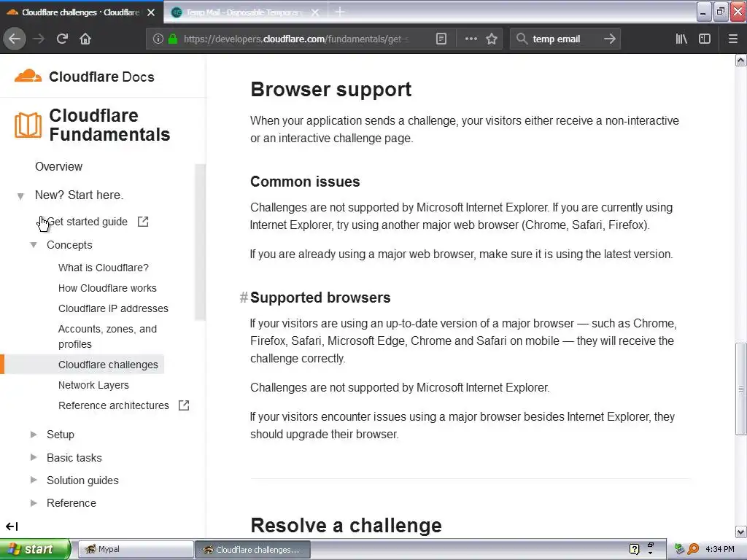Submit search with arrow button
747x560 pixels.
coord(610,39)
